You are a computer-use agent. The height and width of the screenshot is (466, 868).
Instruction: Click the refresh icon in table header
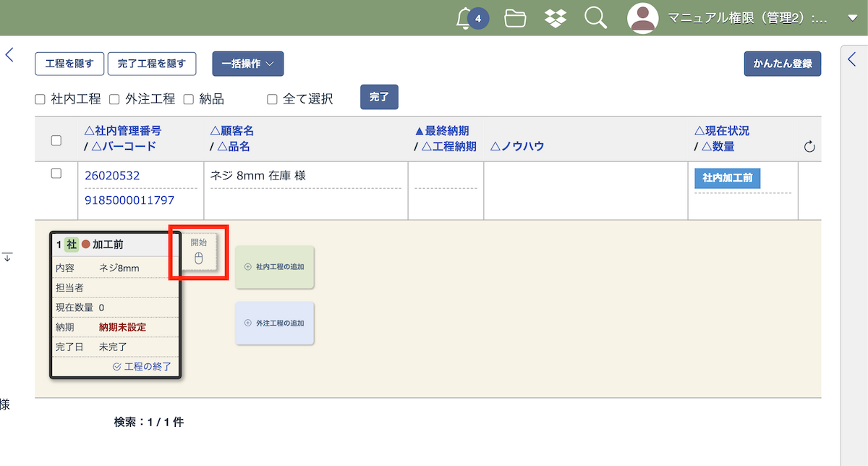coord(809,147)
